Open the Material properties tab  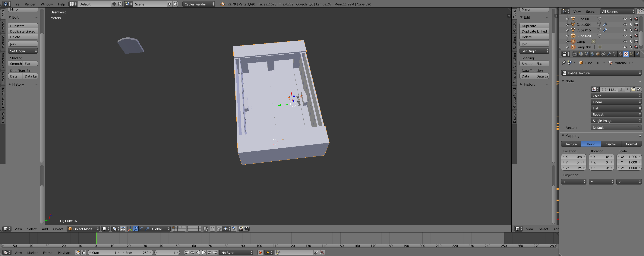click(x=620, y=54)
